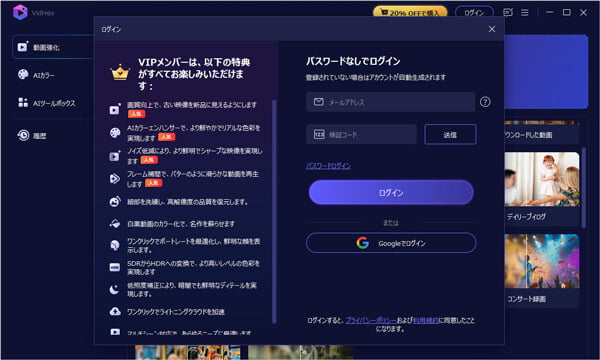Click the ログイン button in the title bar
Image resolution: width=600 pixels, height=360 pixels.
click(474, 13)
